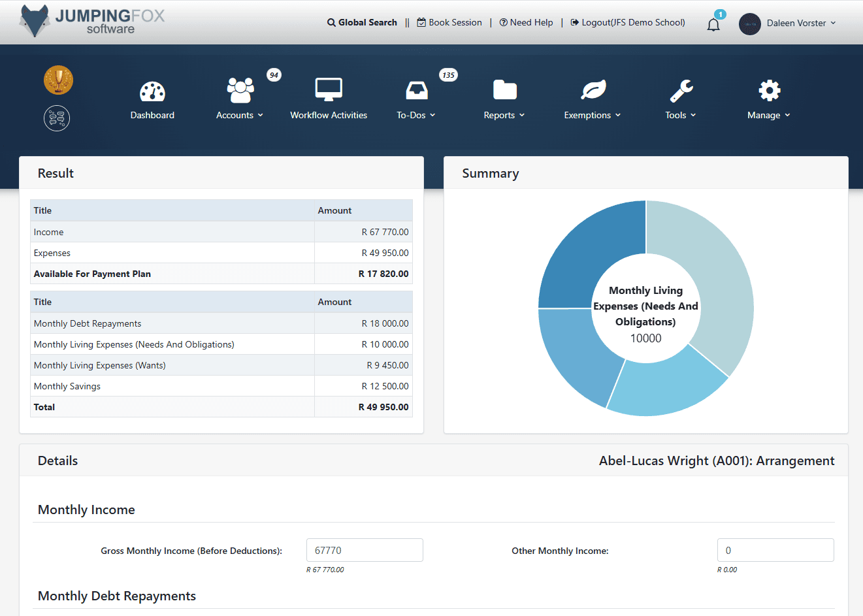Open the Daleen Vorster user dropdown
The image size is (863, 616).
click(801, 23)
